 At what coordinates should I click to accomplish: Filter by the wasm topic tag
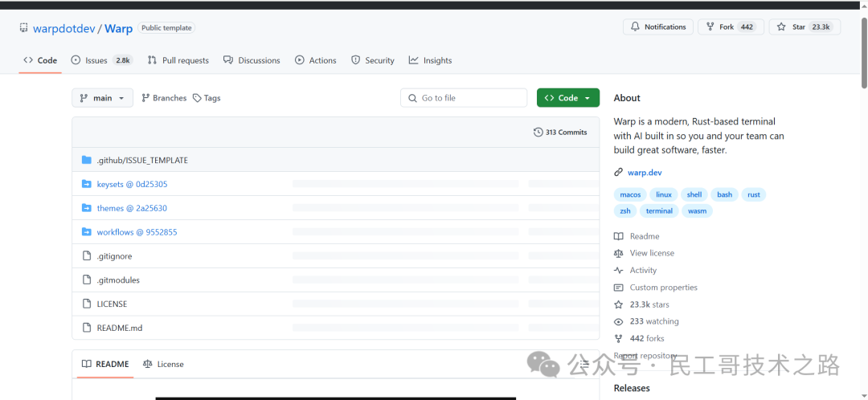click(698, 210)
